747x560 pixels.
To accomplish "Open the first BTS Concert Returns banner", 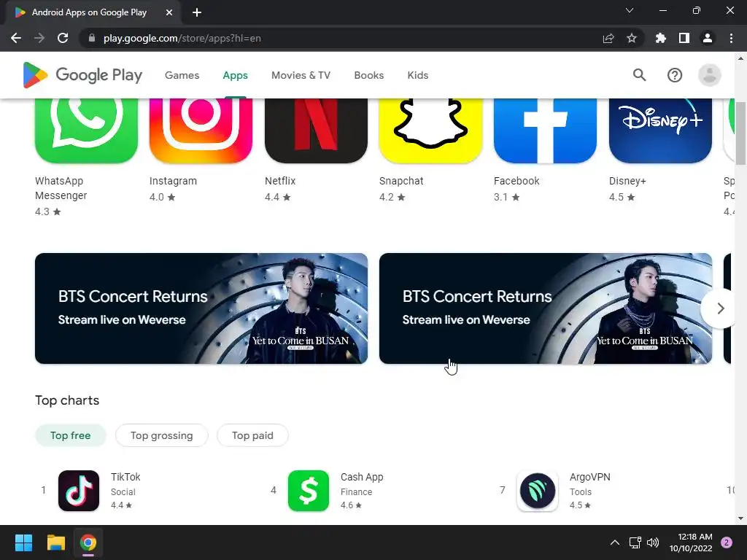I will (x=201, y=308).
